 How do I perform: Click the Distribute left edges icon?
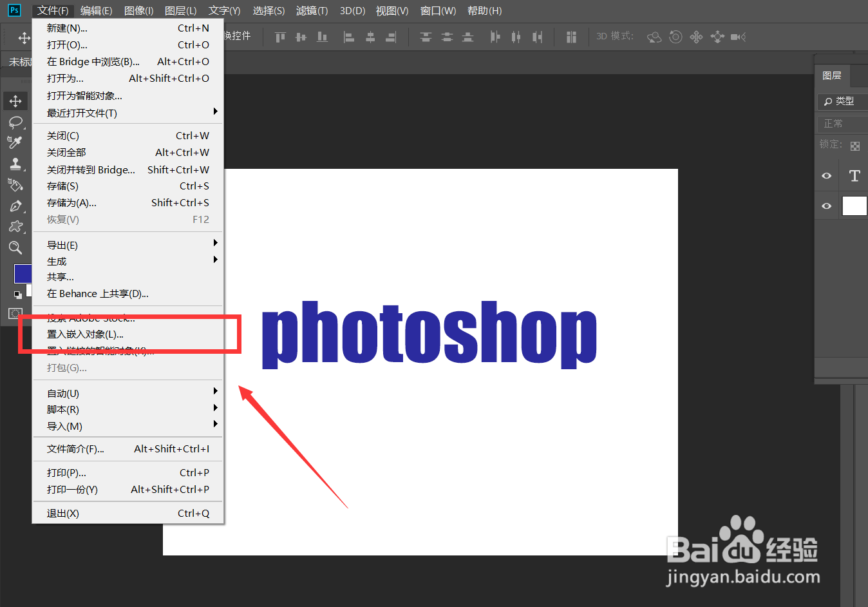coord(495,37)
